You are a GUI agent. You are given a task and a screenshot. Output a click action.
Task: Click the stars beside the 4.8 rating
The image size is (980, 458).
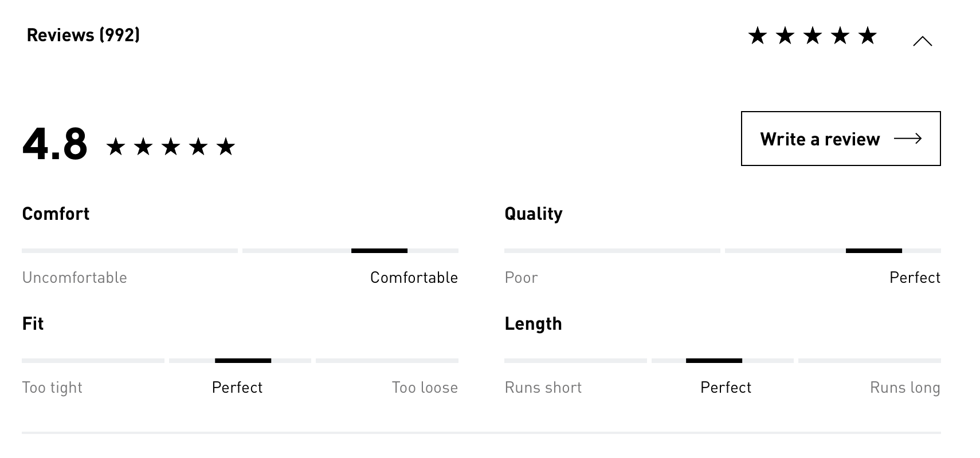[171, 147]
